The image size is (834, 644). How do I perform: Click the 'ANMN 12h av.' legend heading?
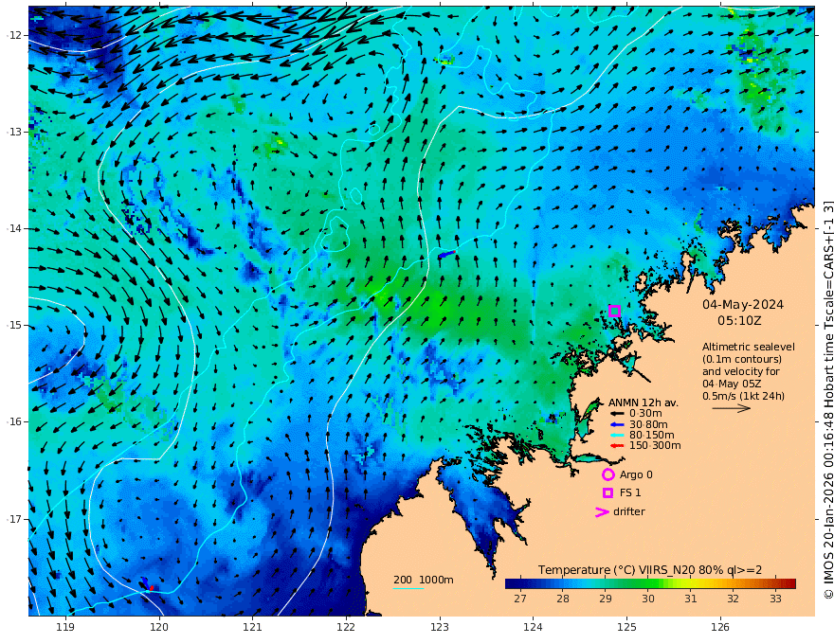(644, 402)
